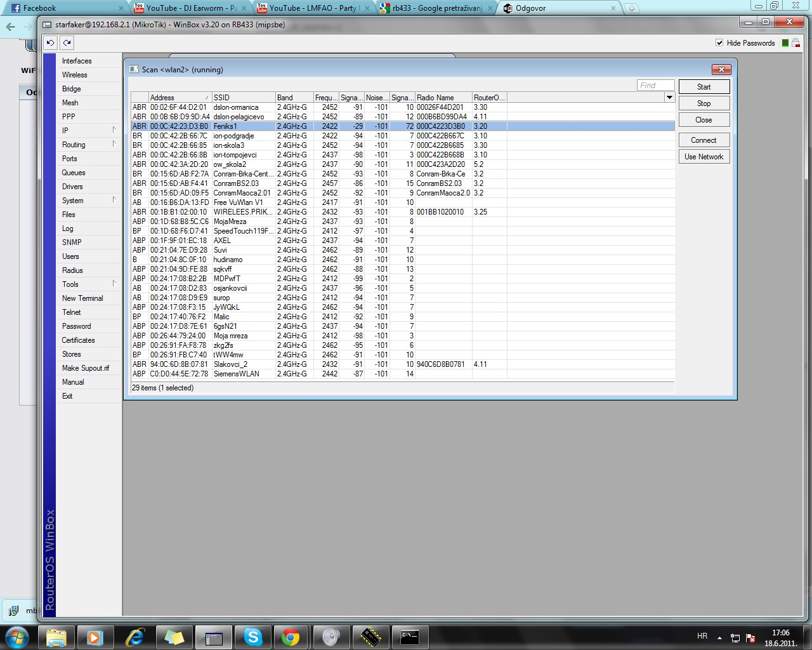Open New Terminal from the sidebar

pos(82,298)
